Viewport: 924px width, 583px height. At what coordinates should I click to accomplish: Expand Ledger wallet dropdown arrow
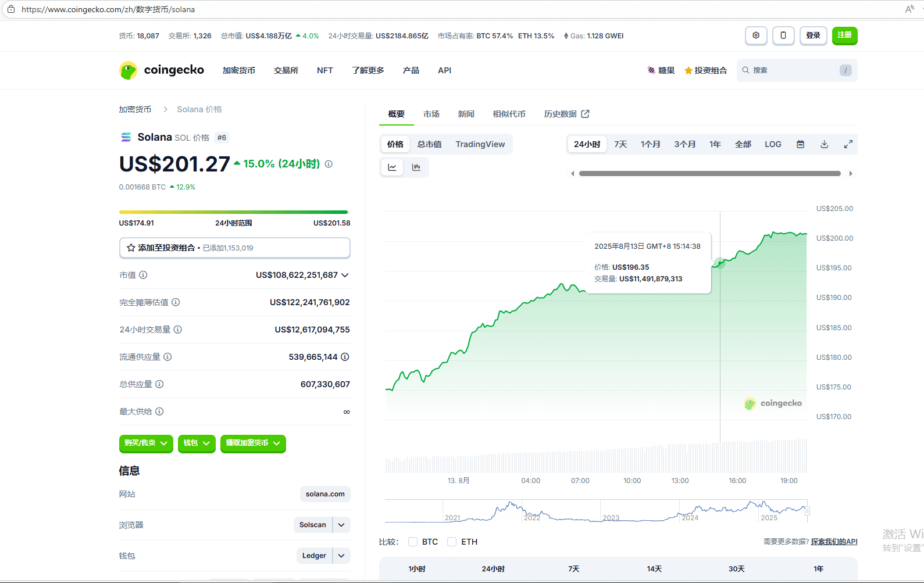click(x=341, y=556)
